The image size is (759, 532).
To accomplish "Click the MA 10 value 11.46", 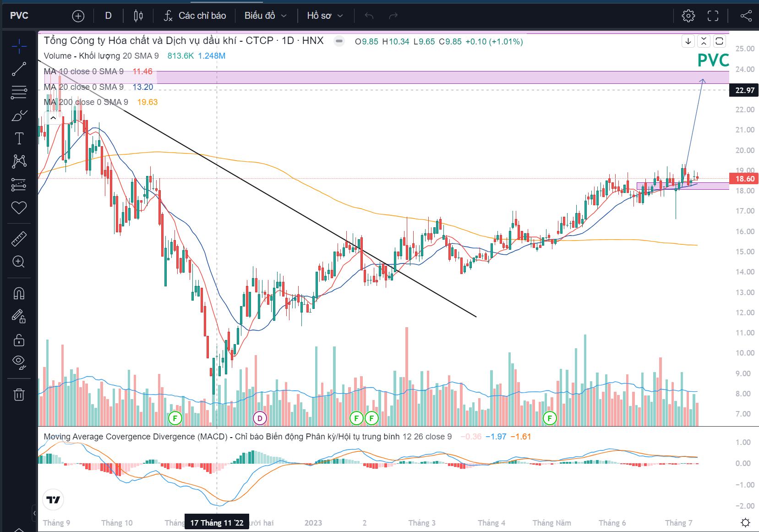I will pos(142,71).
